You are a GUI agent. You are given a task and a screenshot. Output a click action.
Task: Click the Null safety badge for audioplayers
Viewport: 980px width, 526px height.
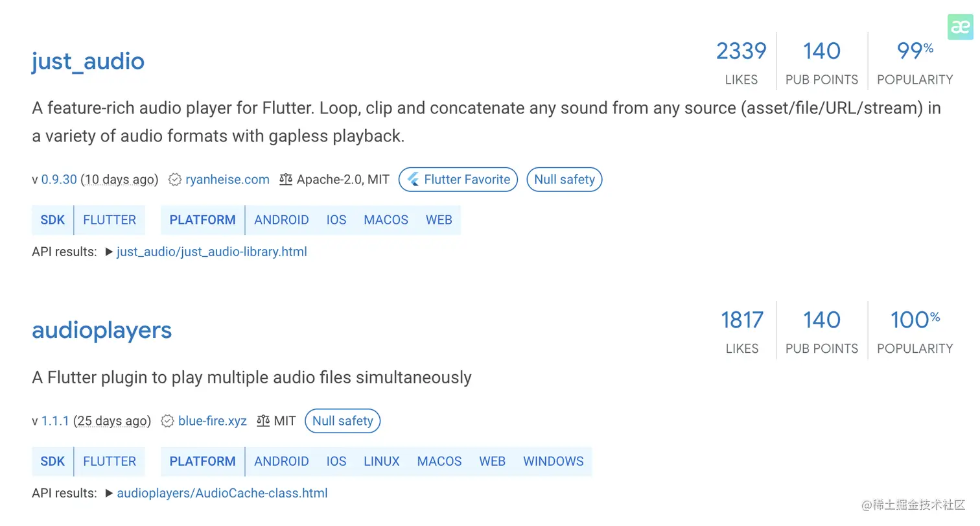(342, 421)
